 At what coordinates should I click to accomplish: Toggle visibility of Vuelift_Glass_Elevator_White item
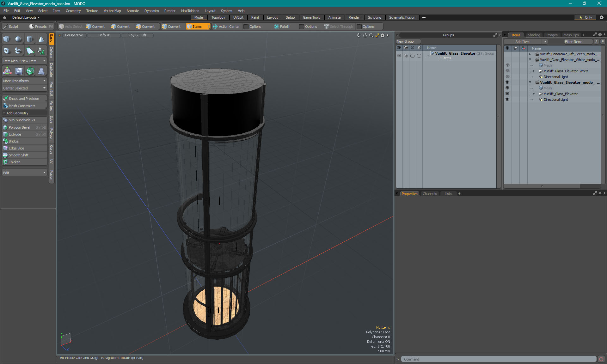[507, 71]
